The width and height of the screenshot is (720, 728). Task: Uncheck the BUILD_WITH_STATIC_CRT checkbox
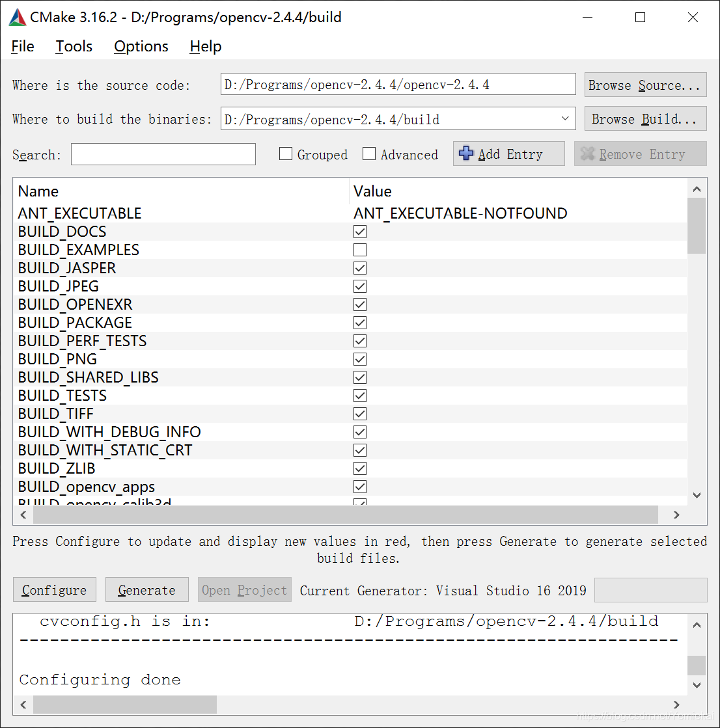tap(360, 450)
